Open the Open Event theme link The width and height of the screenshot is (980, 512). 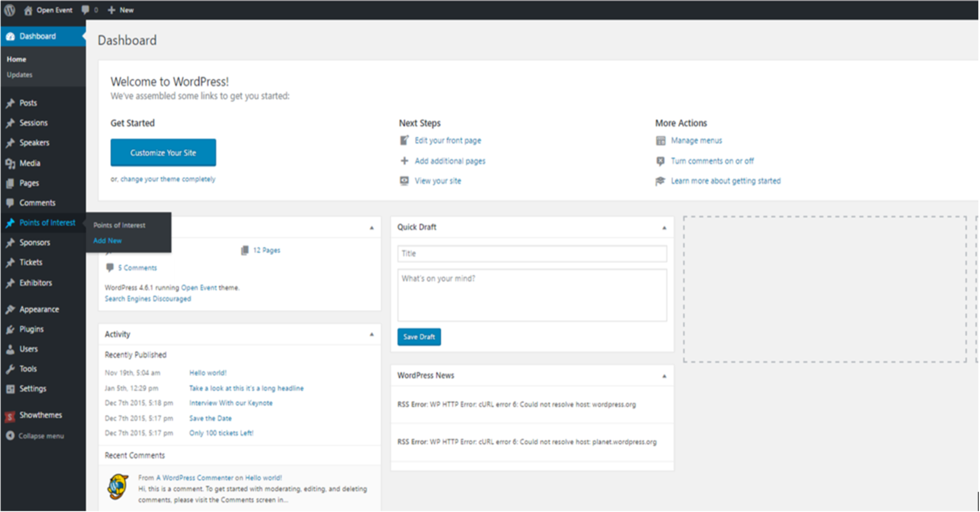(x=199, y=288)
